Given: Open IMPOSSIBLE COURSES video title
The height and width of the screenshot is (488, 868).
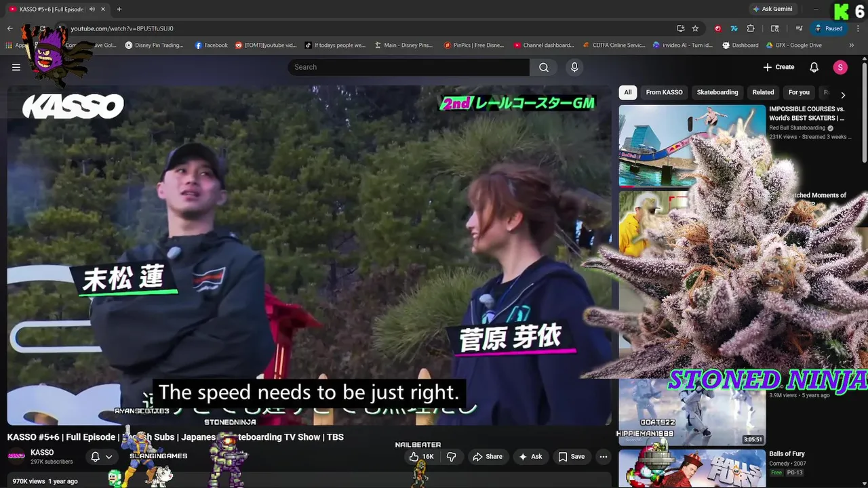Looking at the screenshot, I should click(x=807, y=113).
